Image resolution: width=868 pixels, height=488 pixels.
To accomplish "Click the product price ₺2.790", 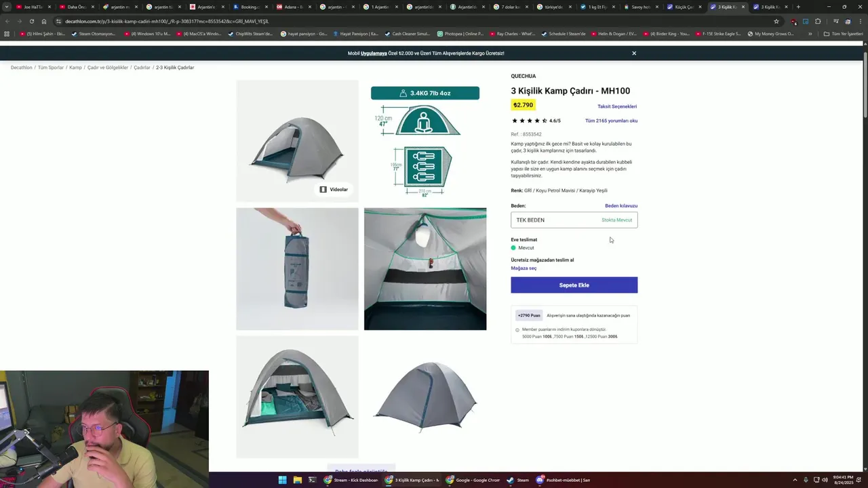I will 523,105.
